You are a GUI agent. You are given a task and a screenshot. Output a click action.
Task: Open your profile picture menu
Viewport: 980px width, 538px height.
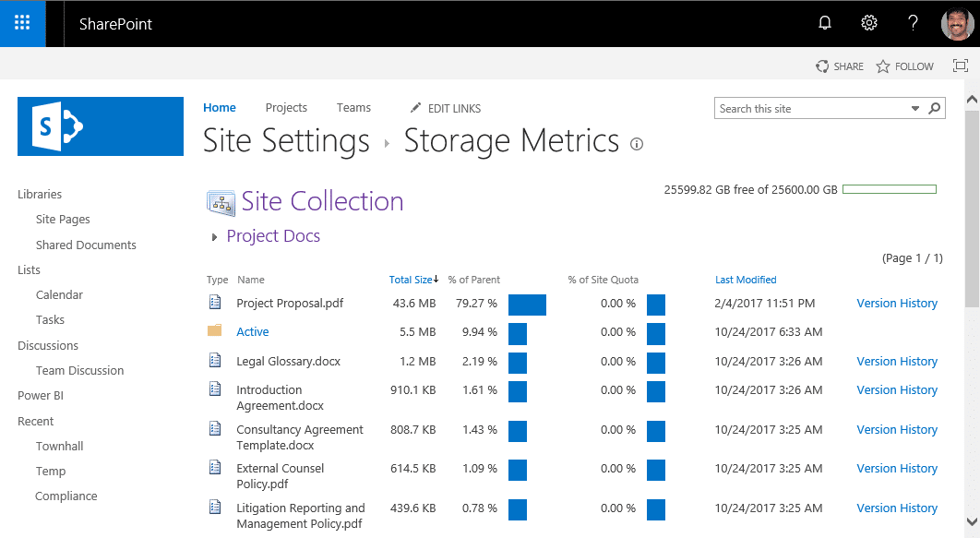coord(957,22)
